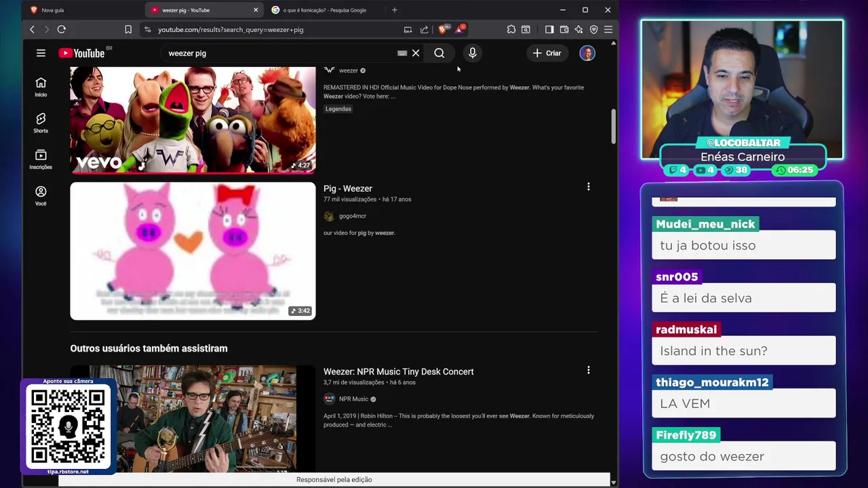Open more options for Tiny Desk Concert
The height and width of the screenshot is (488, 868).
[x=589, y=370]
